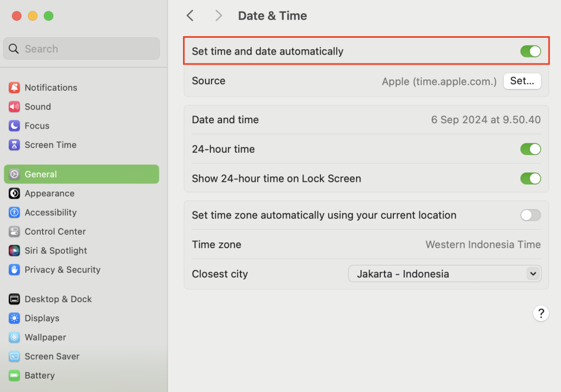Disable Set time and date automatically
561x392 pixels.
(530, 51)
